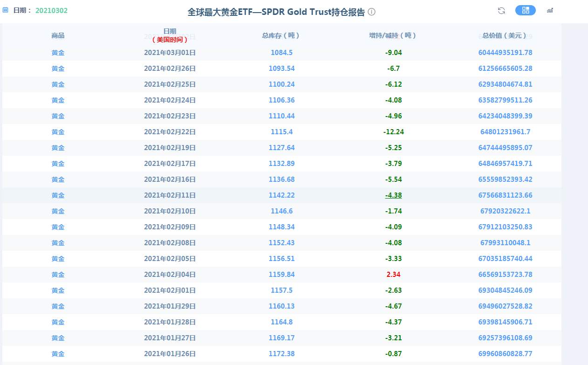
Task: Click change value -9.04
Action: point(393,53)
